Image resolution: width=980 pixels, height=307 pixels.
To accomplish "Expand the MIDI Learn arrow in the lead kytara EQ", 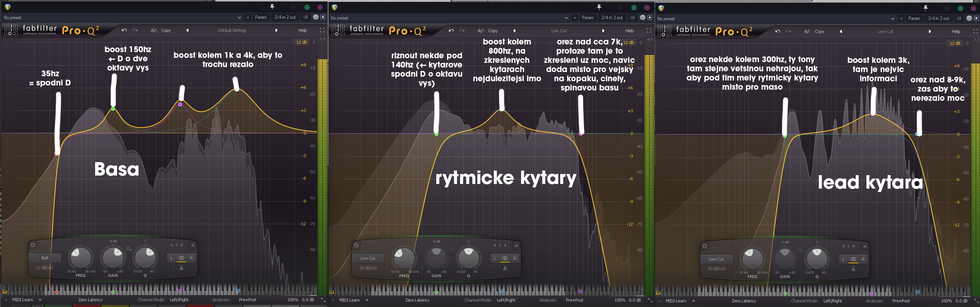I will pyautogui.click(x=693, y=301).
